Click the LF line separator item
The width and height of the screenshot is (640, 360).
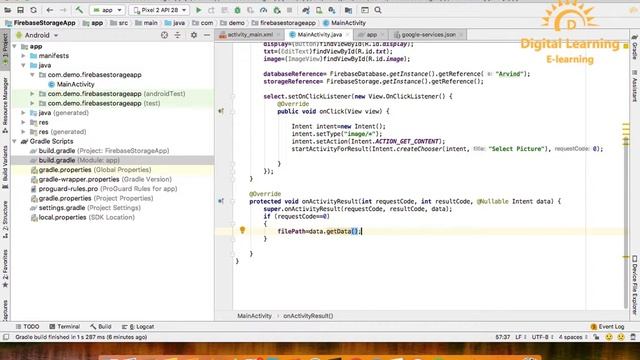(520, 337)
